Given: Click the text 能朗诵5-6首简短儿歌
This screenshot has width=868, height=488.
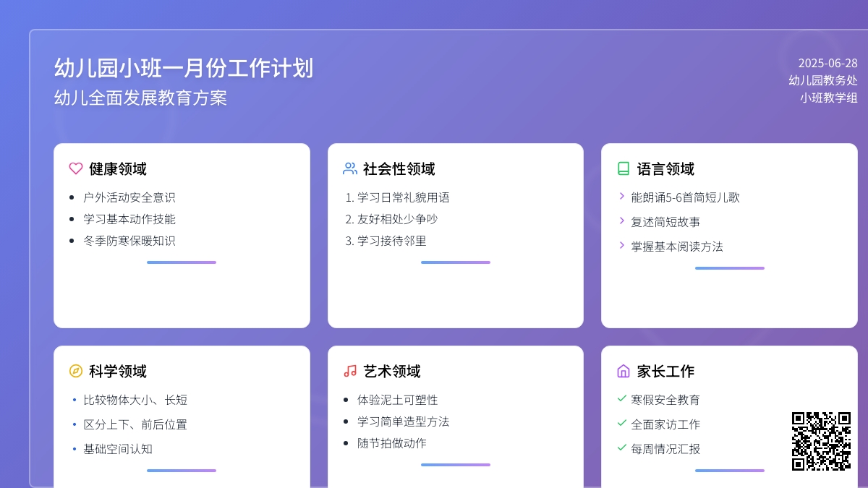Looking at the screenshot, I should 686,197.
